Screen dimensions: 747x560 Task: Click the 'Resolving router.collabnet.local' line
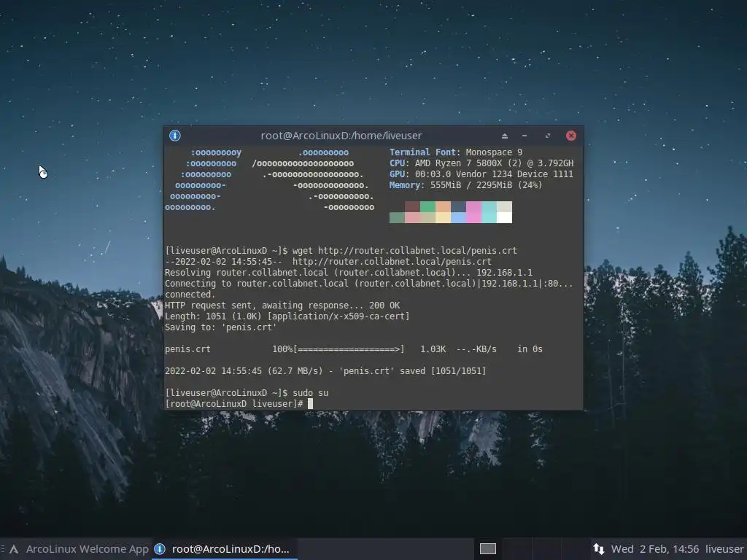349,273
